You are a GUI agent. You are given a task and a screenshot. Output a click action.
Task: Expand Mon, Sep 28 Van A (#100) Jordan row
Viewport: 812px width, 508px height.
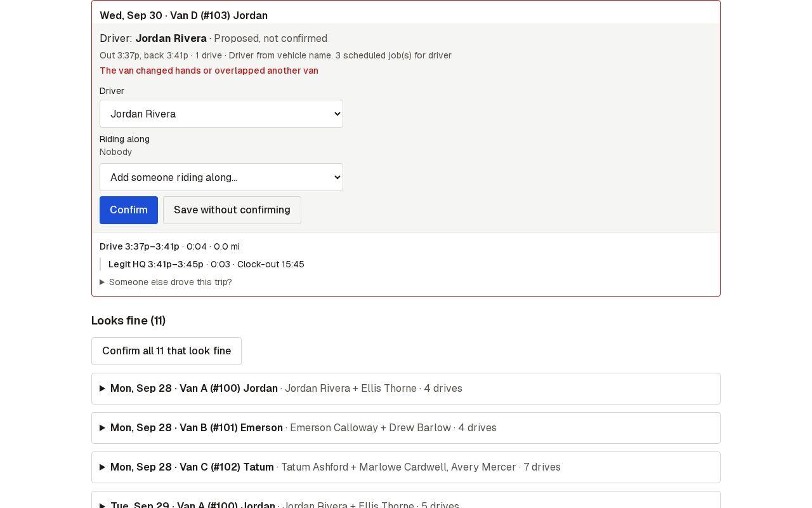click(406, 389)
